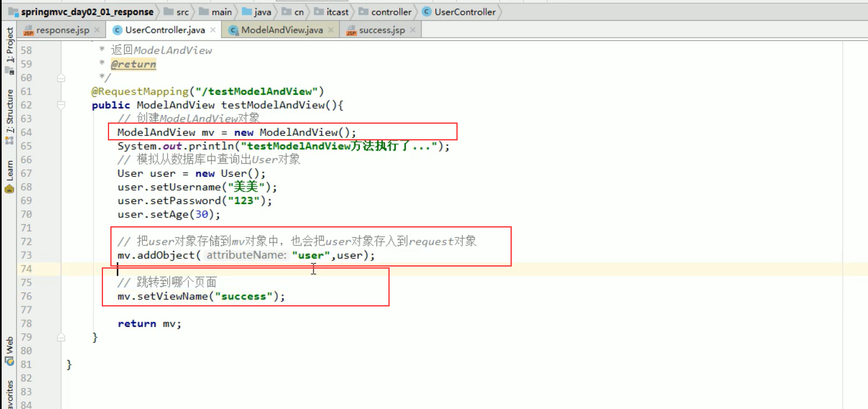Screen dimensions: 868x409
Task: Click the @return javadoc link
Action: 133,64
